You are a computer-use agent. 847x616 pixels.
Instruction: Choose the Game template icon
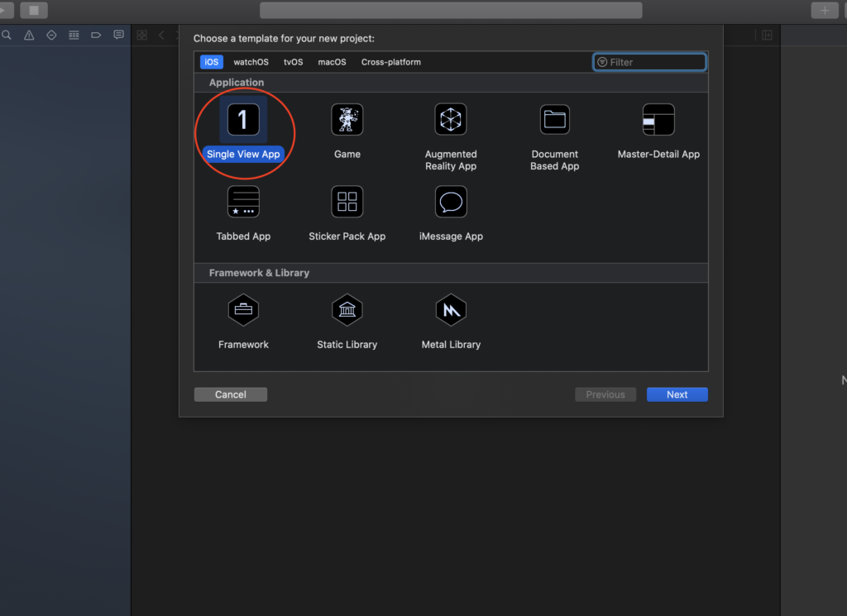pyautogui.click(x=347, y=120)
